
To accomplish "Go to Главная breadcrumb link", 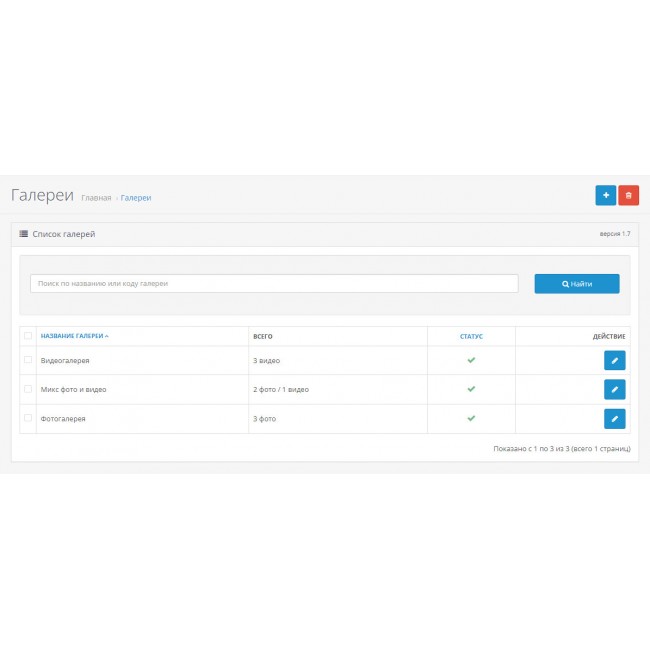I will [96, 198].
